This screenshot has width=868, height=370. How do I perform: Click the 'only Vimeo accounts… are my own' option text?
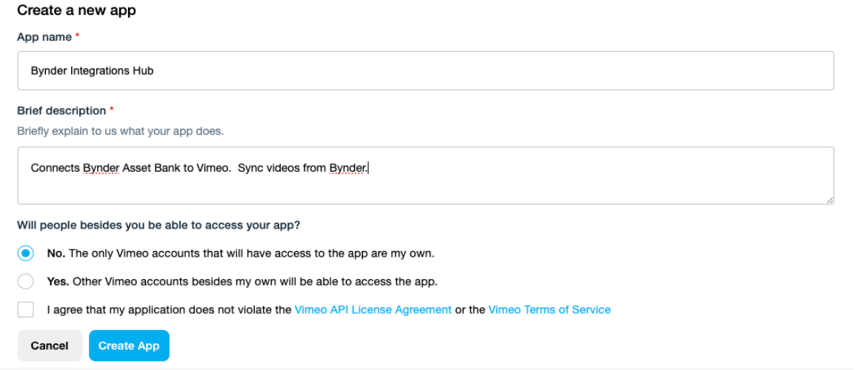[x=241, y=253]
